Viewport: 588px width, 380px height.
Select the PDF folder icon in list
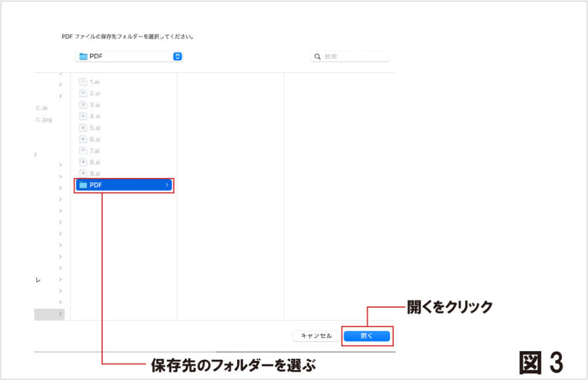[83, 185]
